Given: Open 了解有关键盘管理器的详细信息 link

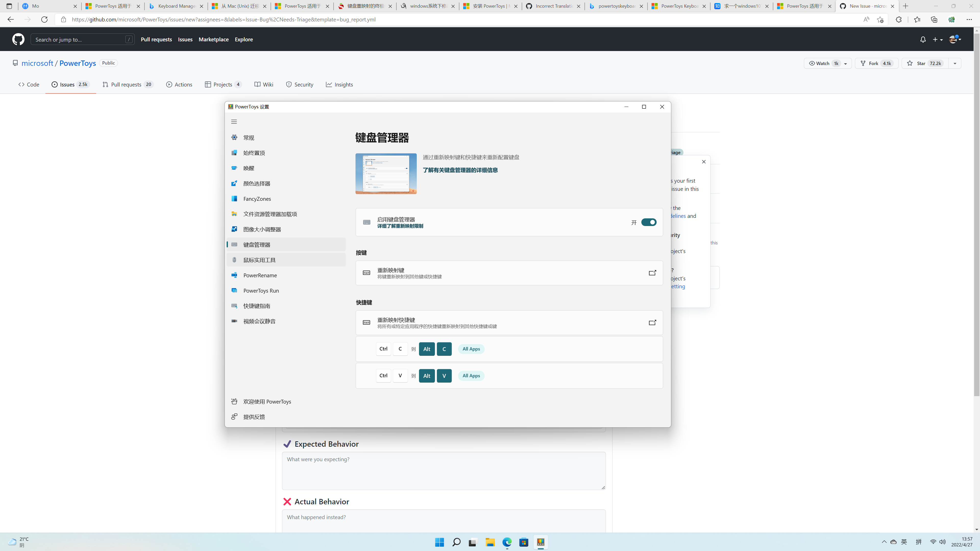Looking at the screenshot, I should (460, 170).
